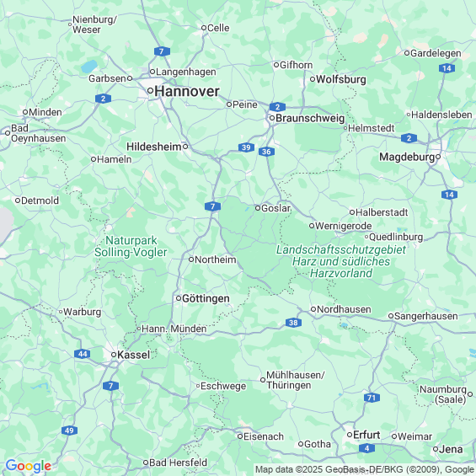
Task: Select the Hannover city label
Action: 187,91
